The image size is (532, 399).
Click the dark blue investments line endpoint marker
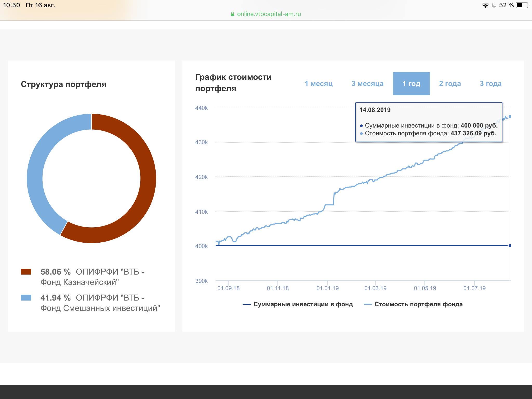pos(510,246)
